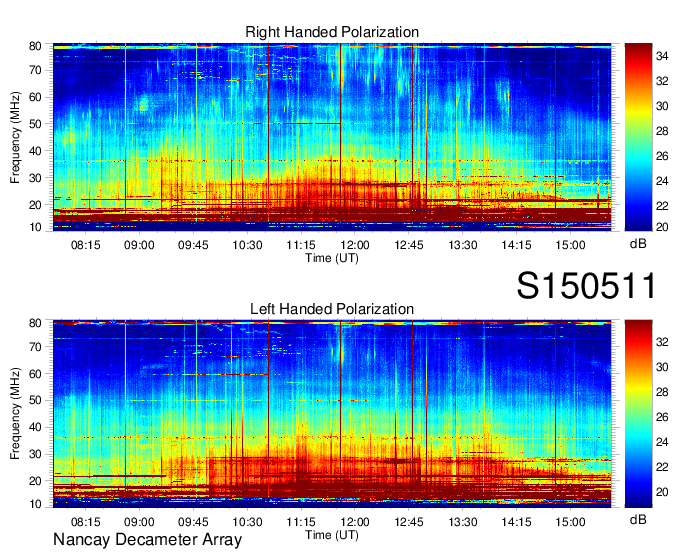Viewport: 680px width, 552px height.
Task: Click the 15:00 time tick on Right Handed plot
Action: point(570,245)
